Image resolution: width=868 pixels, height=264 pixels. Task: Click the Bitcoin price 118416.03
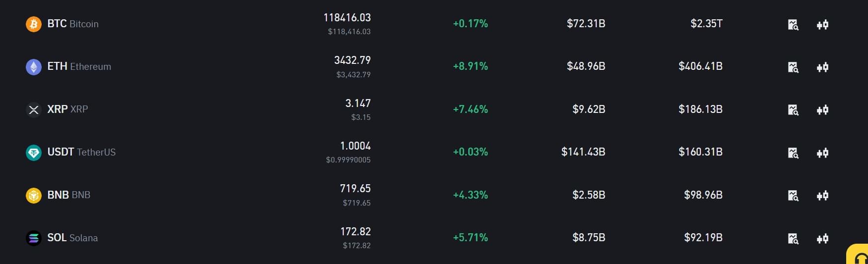pyautogui.click(x=347, y=17)
